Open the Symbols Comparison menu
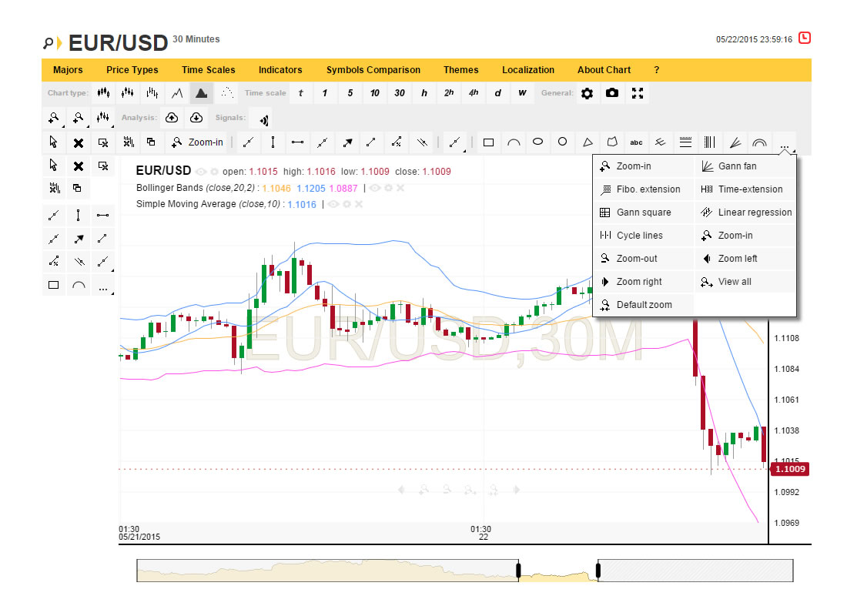Screen dimensions: 847x616 tap(373, 70)
